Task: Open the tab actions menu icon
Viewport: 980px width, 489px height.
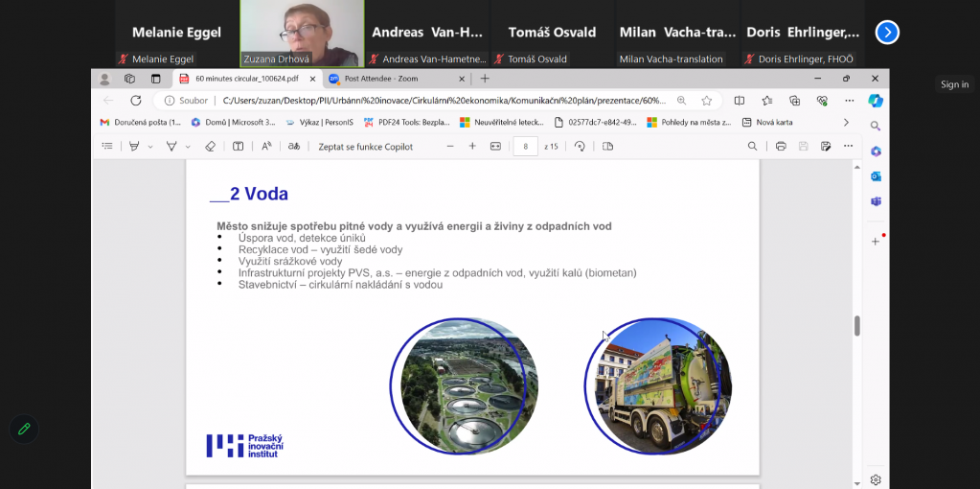Action: 155,79
